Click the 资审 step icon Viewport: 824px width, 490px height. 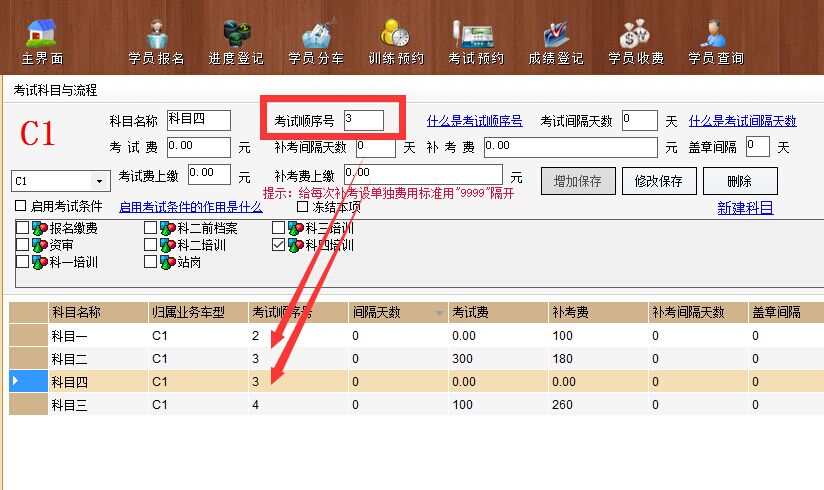point(40,245)
